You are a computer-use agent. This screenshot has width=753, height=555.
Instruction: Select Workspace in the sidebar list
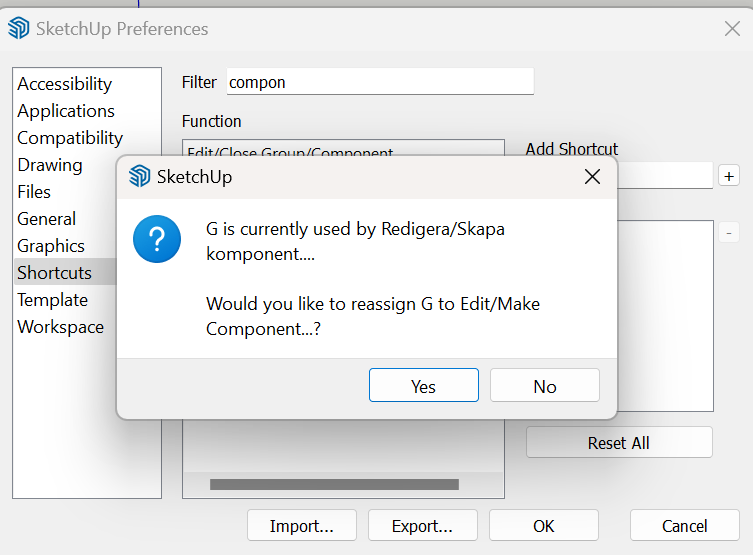61,326
